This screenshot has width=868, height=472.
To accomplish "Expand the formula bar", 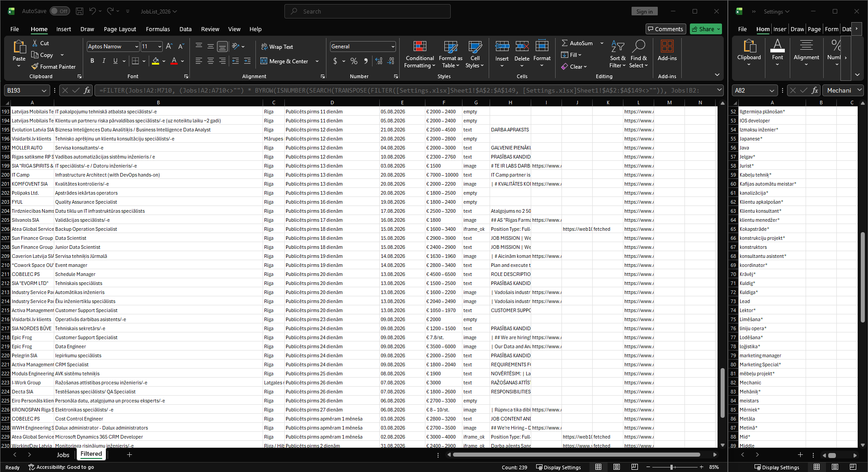I will click(x=719, y=90).
